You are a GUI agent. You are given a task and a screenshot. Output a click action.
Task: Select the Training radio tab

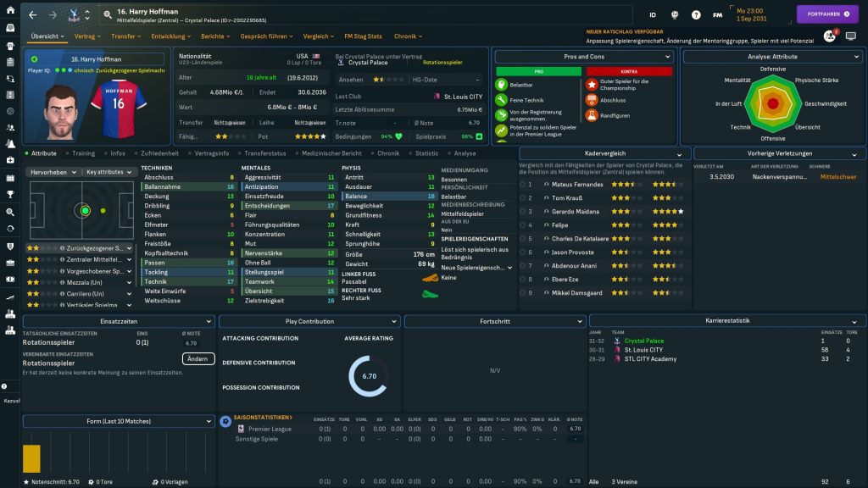(82, 153)
